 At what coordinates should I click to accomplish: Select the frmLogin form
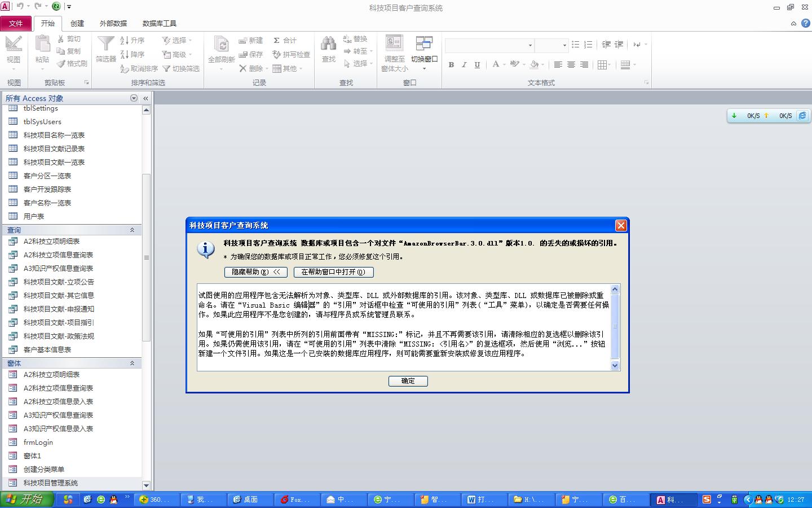tap(38, 442)
